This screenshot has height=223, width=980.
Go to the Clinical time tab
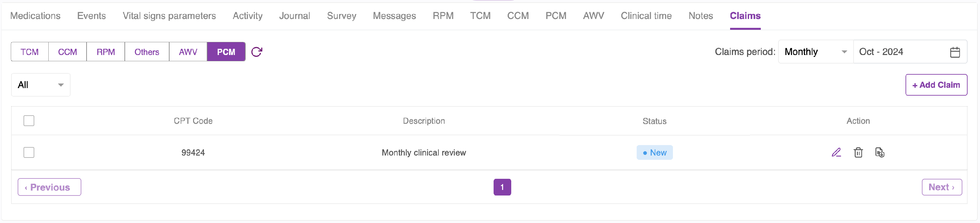[x=646, y=16]
